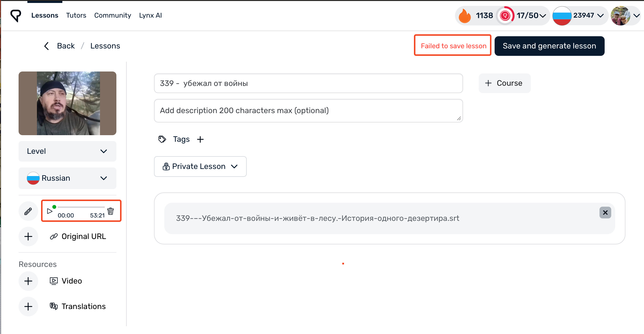644x334 pixels.
Task: Open the Private Lesson privacy dropdown
Action: 200,167
